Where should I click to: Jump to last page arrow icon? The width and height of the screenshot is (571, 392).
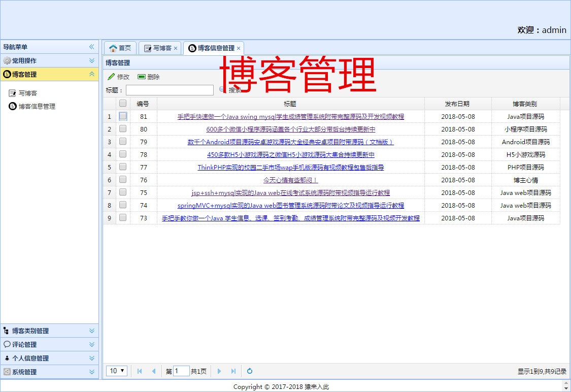click(x=233, y=371)
